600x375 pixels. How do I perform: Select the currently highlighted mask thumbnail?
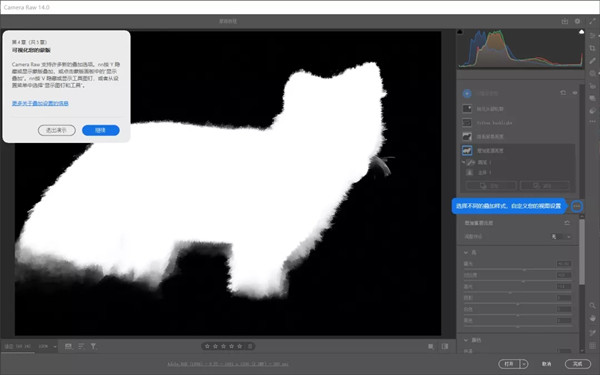pyautogui.click(x=467, y=150)
